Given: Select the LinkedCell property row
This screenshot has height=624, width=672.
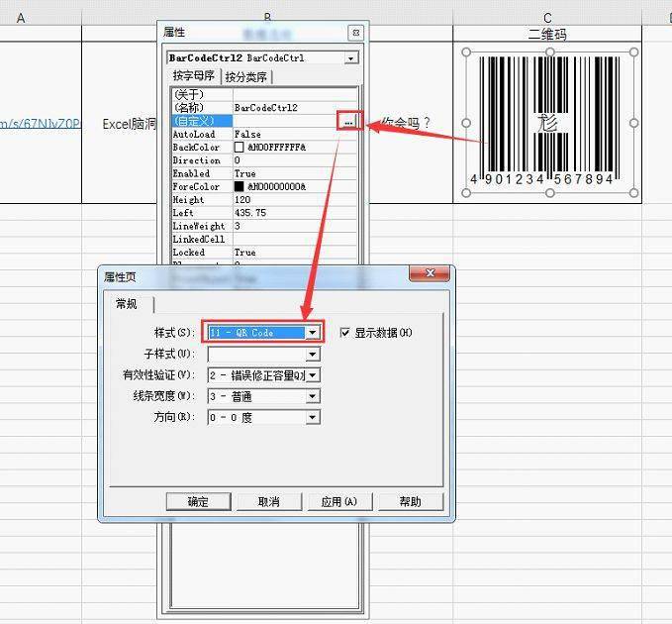Looking at the screenshot, I should click(264, 240).
